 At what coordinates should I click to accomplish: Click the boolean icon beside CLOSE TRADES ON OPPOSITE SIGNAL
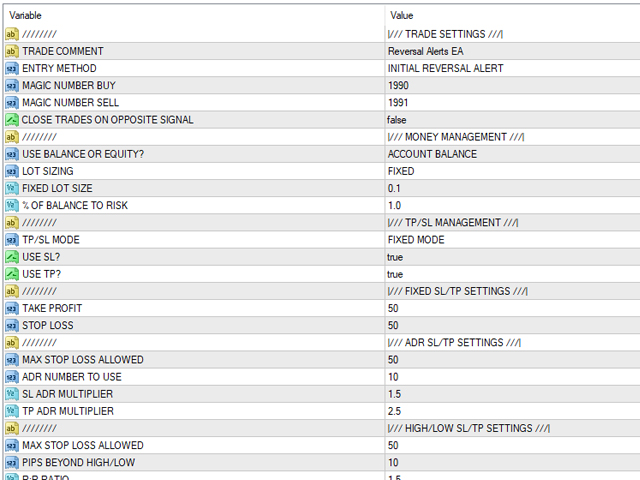(11, 120)
